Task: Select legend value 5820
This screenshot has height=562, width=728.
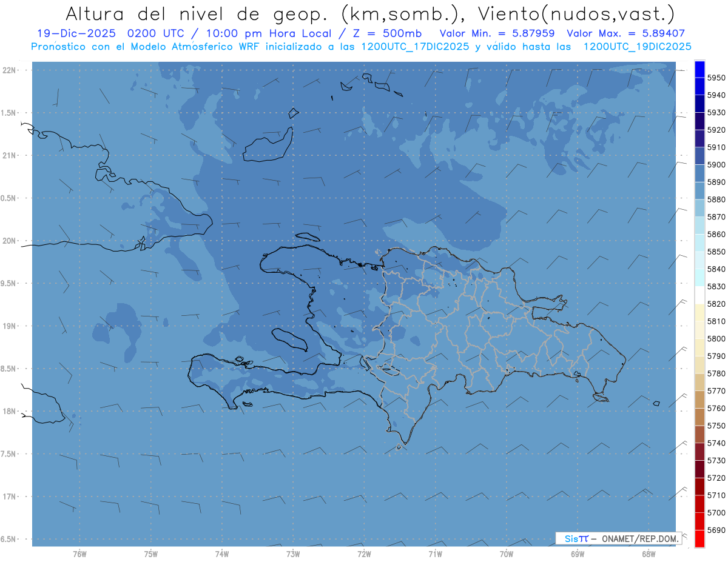Action: pyautogui.click(x=716, y=304)
